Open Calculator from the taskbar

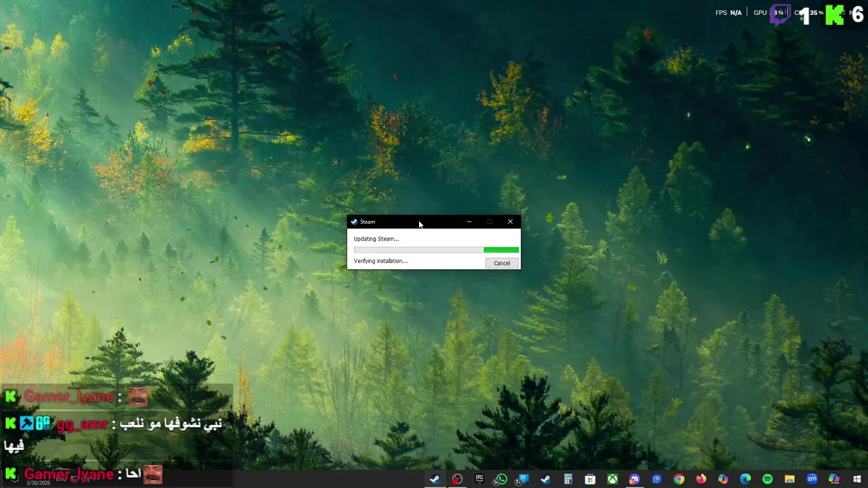pos(568,479)
